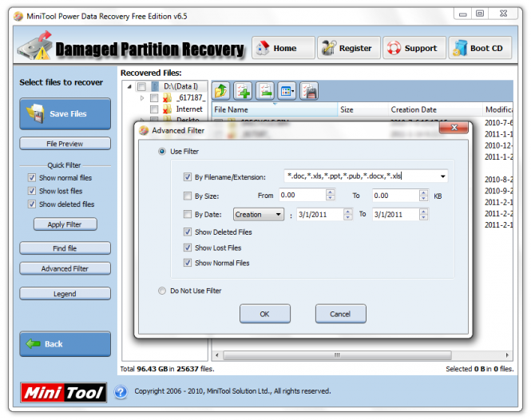This screenshot has width=531, height=420.
Task: Click the size From value stepper
Action: tap(331, 195)
